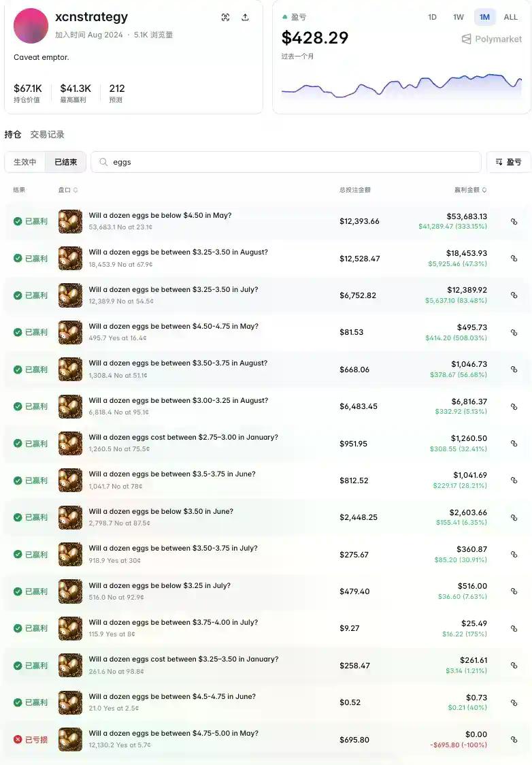Click link icon for below $4.50 in May row
This screenshot has width=532, height=765.
pyautogui.click(x=514, y=221)
